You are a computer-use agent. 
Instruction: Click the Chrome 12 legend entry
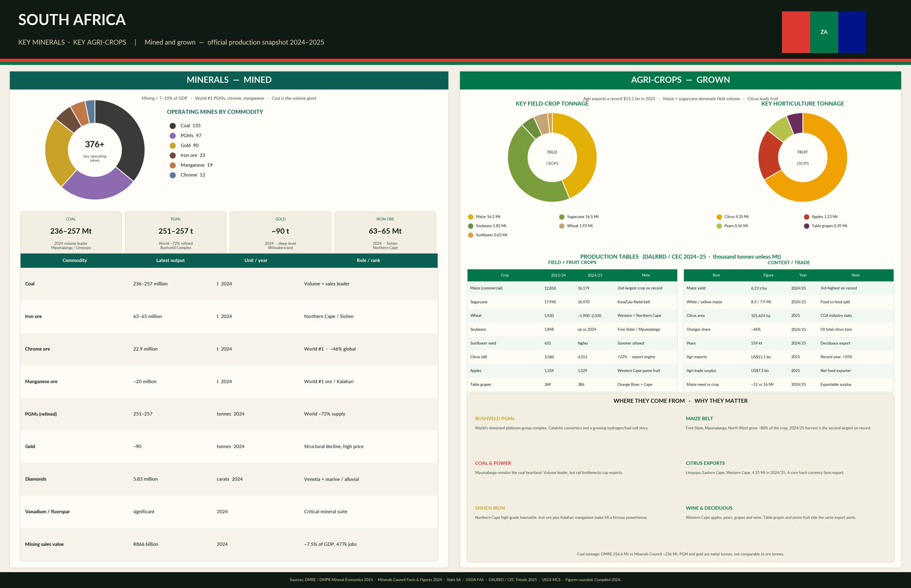click(188, 175)
